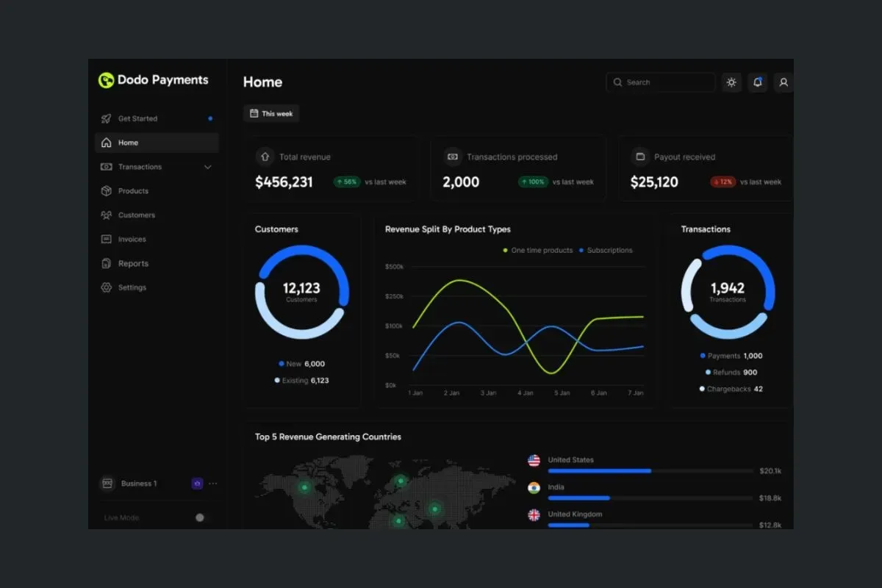Click the Customers people icon

(x=106, y=215)
